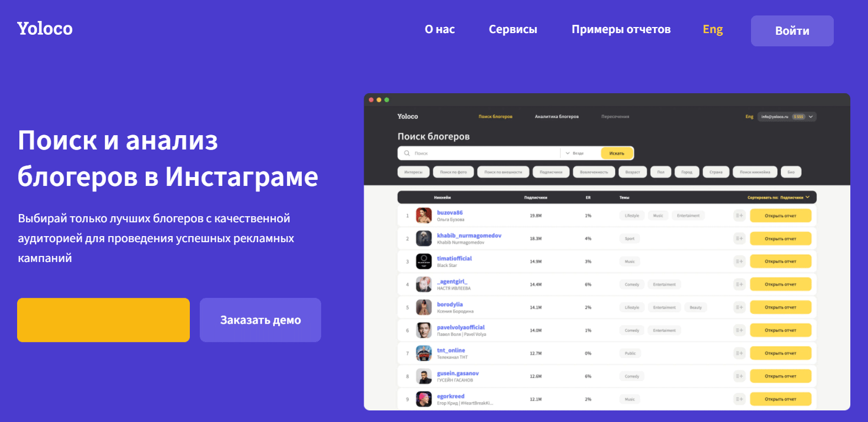Click the Заказать демо button
The height and width of the screenshot is (422, 868).
point(260,320)
